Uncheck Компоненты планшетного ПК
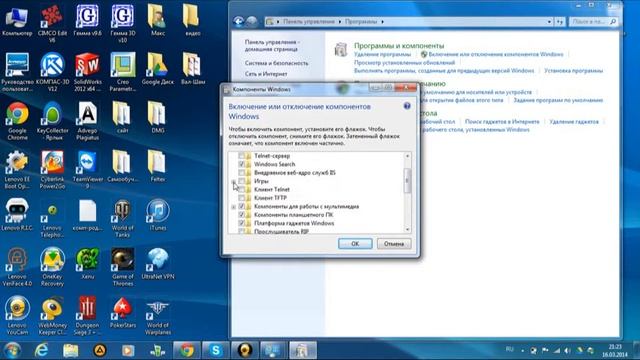Viewport: 640px width, 360px height. [x=241, y=215]
